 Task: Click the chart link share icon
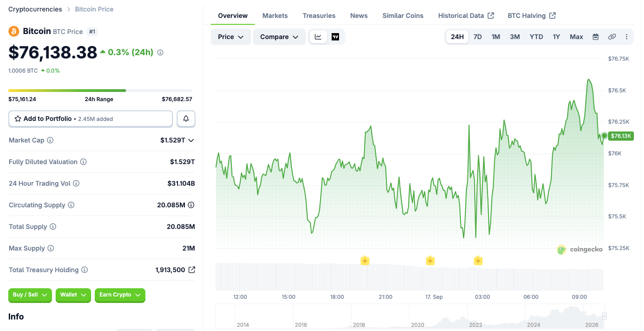pyautogui.click(x=612, y=37)
